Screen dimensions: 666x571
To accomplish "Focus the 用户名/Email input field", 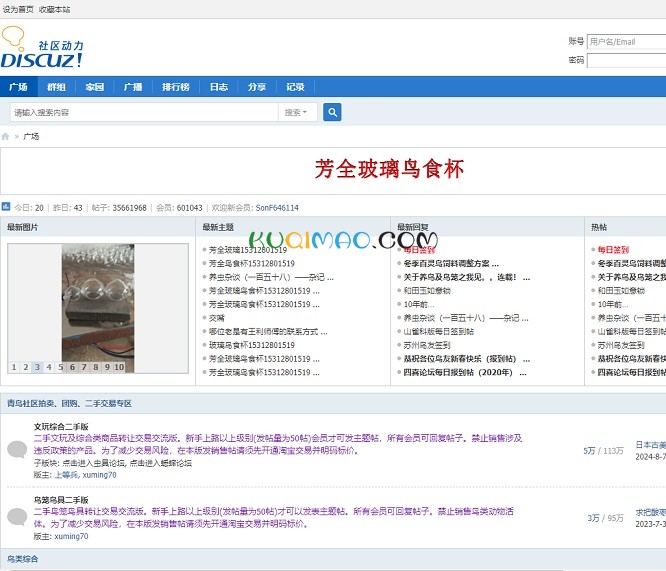I will tap(626, 42).
